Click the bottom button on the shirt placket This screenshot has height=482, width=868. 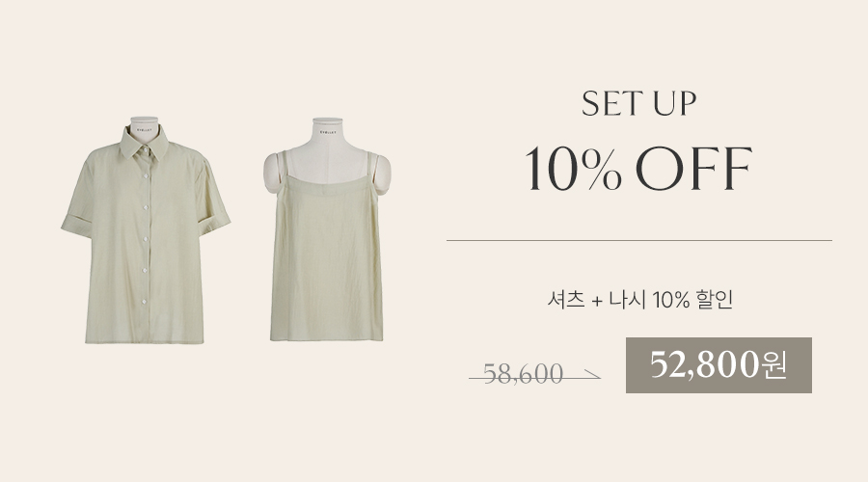pos(144,302)
